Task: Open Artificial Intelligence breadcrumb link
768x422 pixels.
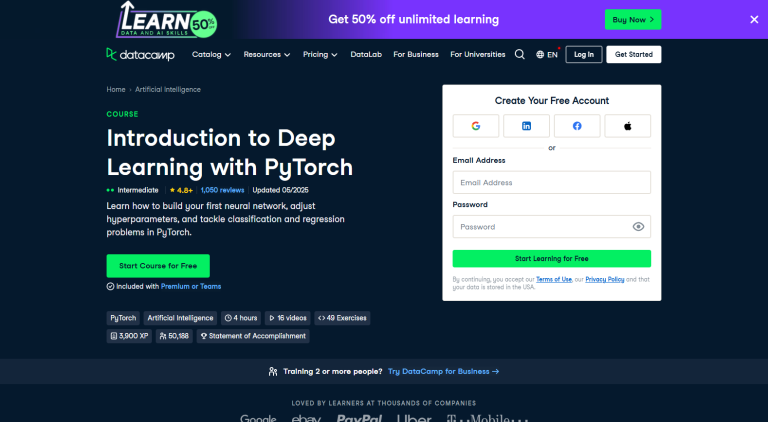Action: point(168,90)
